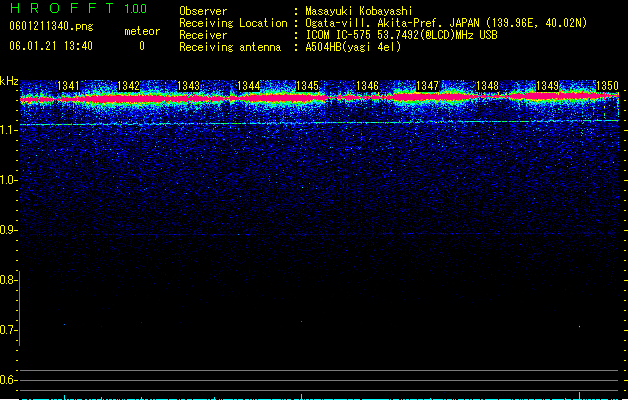629x400 pixels.
Task: Click the 1350 time marker
Action: (x=607, y=86)
